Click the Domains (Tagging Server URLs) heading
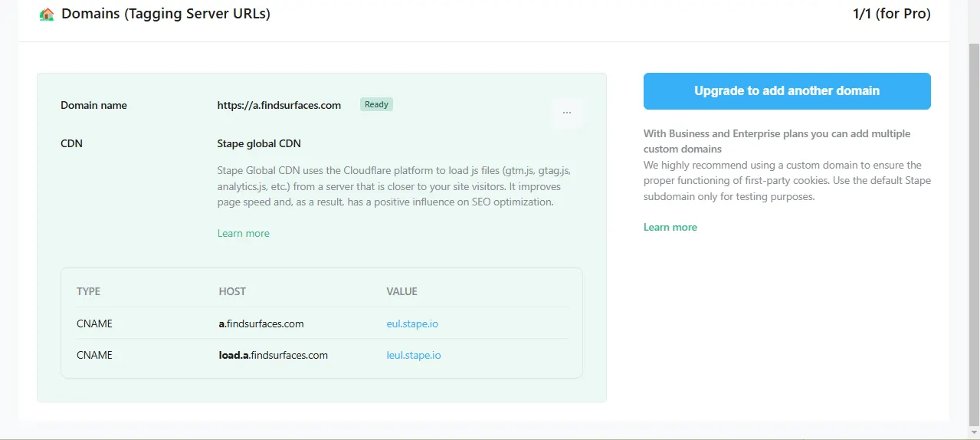980x440 pixels. (166, 14)
